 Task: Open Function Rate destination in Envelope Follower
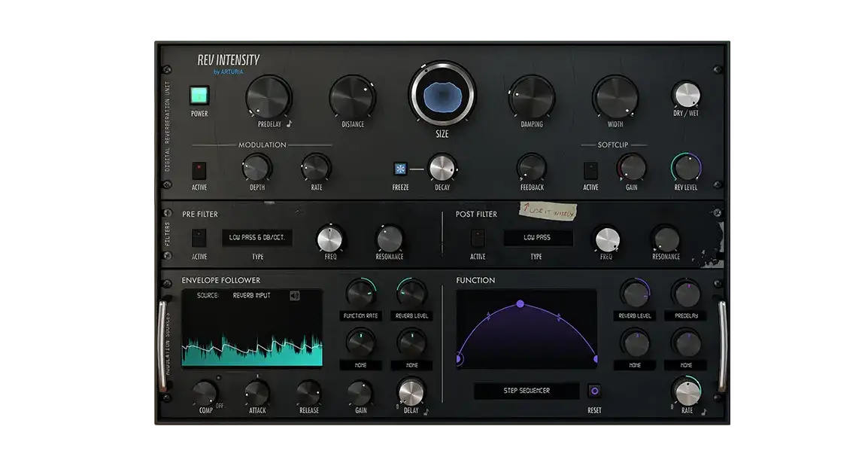(x=360, y=315)
